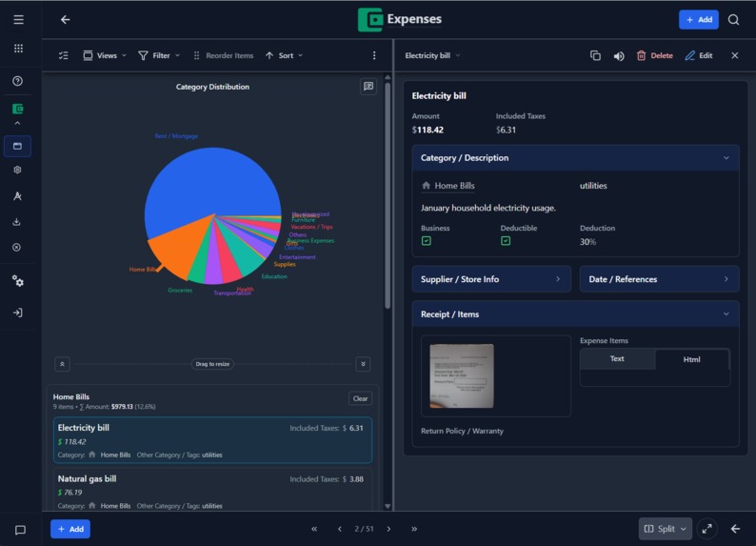Collapse chart with double up arrow

click(x=62, y=364)
